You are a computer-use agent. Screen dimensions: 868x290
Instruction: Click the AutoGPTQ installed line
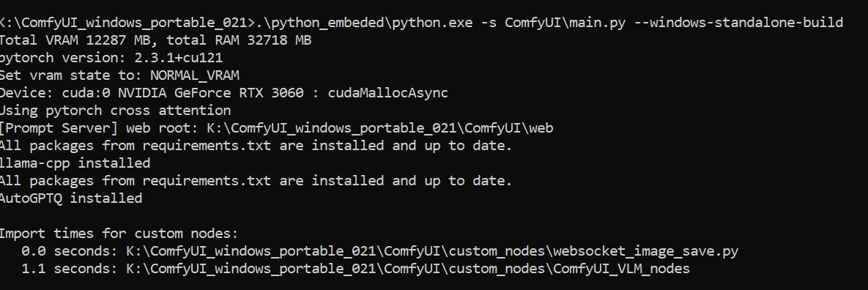(x=71, y=198)
